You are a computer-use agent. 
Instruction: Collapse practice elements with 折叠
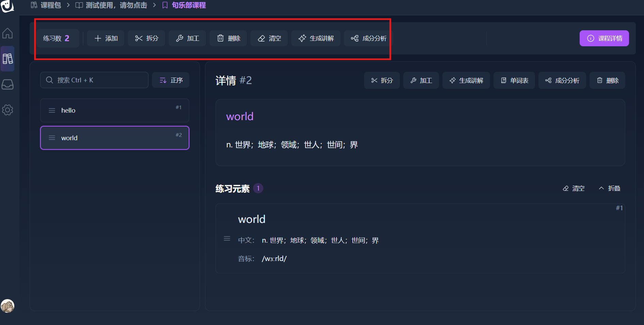(610, 189)
